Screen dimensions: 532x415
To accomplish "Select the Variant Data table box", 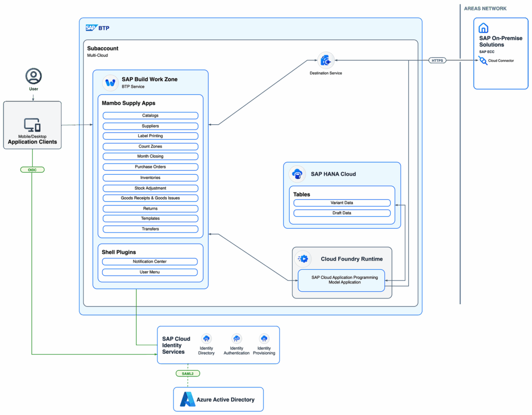I will point(342,203).
